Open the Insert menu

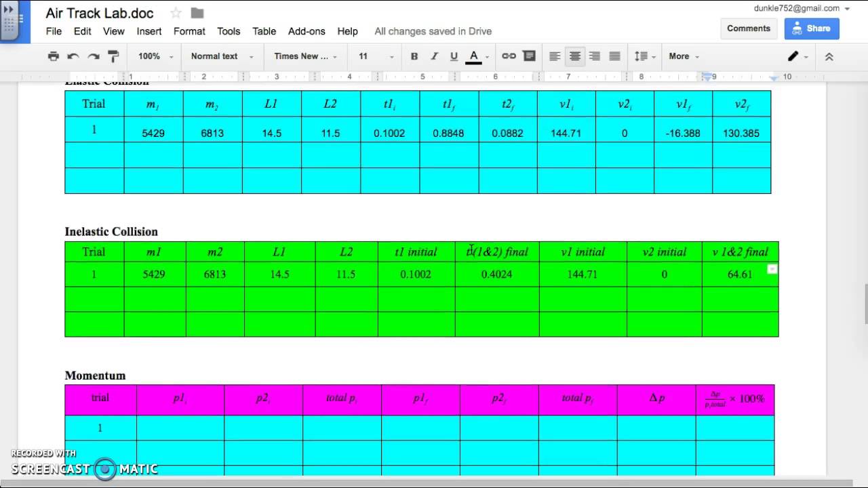click(x=149, y=31)
